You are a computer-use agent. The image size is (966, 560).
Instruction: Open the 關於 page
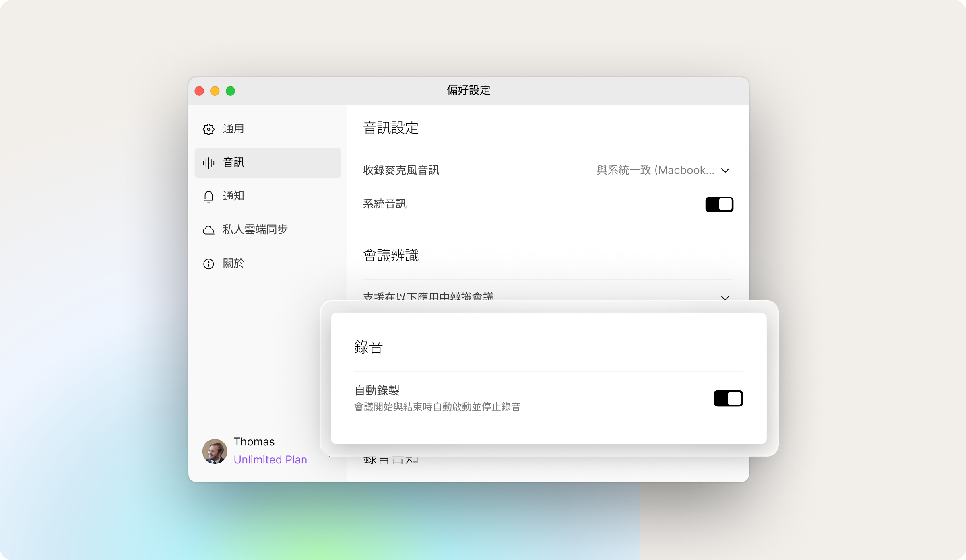coord(233,264)
